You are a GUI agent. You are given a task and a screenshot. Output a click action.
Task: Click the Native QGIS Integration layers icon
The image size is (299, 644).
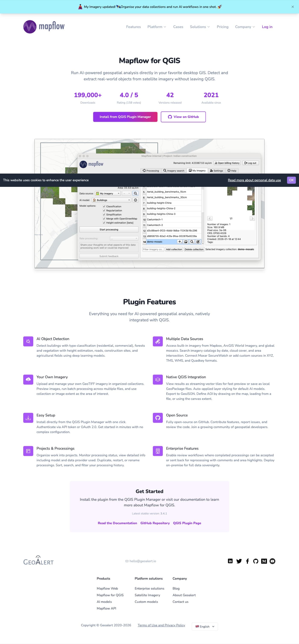click(x=158, y=379)
